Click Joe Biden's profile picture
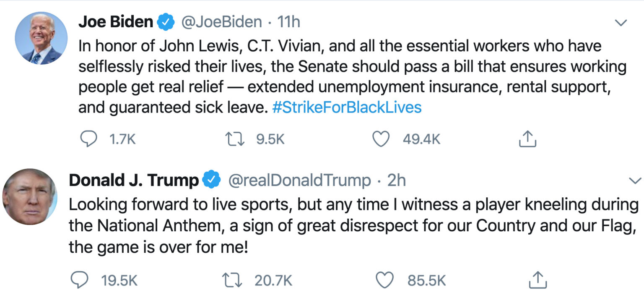This screenshot has width=644, height=301. [41, 38]
